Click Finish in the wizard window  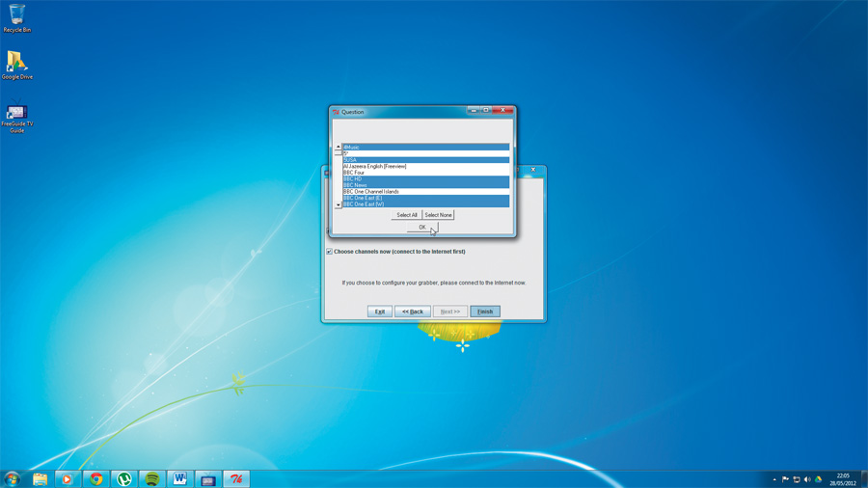coord(485,312)
